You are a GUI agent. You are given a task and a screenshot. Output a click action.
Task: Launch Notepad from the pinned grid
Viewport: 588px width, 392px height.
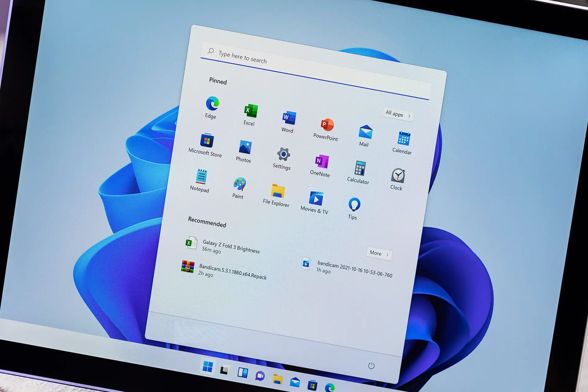[200, 180]
